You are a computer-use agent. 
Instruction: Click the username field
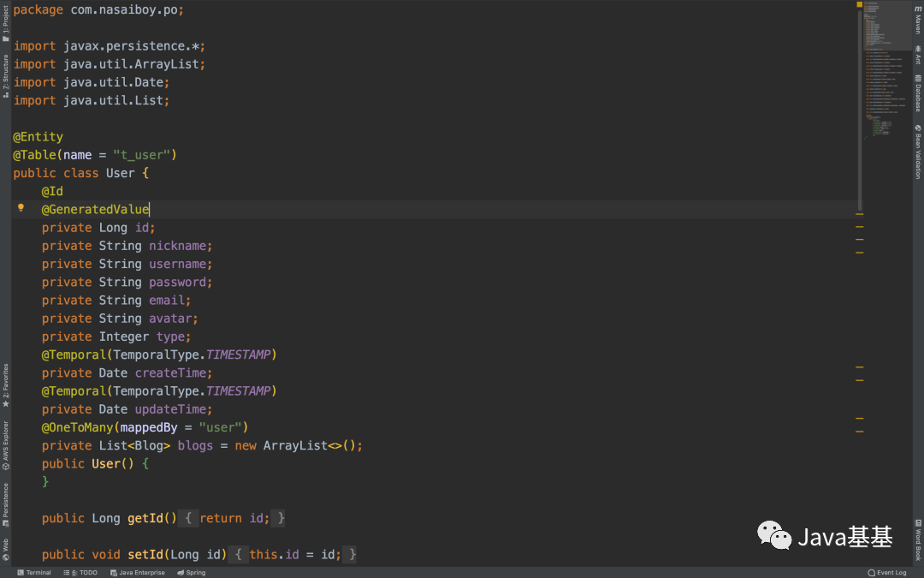pyautogui.click(x=177, y=265)
